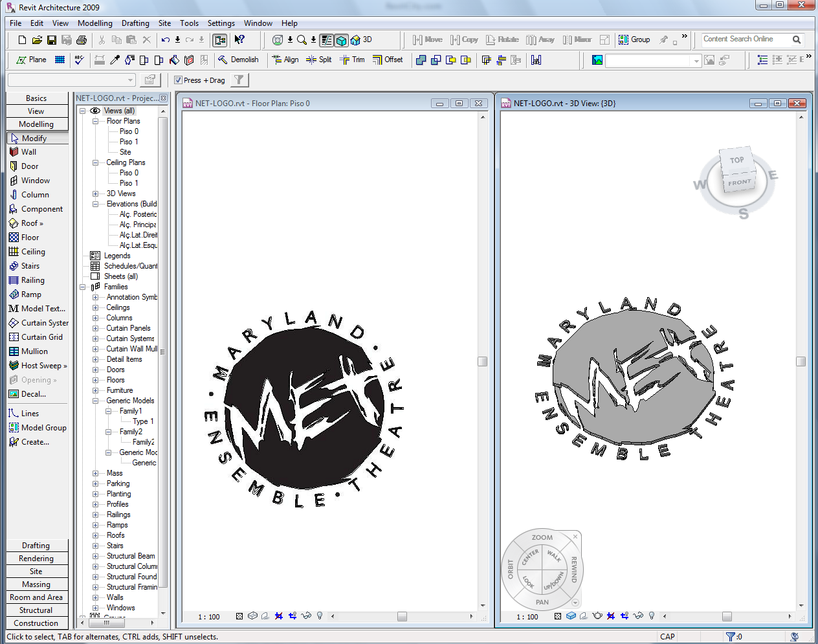Click the Wall tool in the Basics bar
Image resolution: width=818 pixels, height=644 pixels.
[29, 151]
